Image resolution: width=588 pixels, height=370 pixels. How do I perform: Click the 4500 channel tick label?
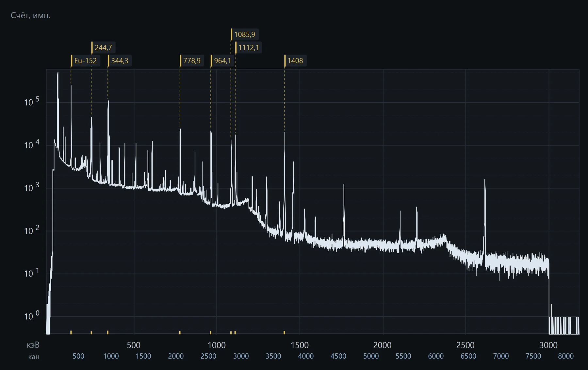(338, 356)
